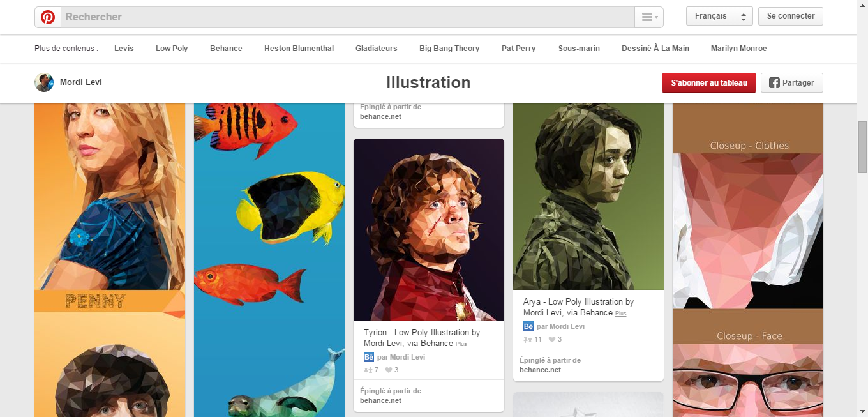Click the Illustration board title

428,82
